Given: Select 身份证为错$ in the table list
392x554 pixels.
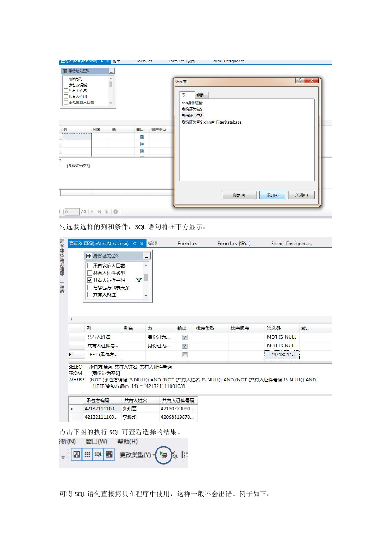Looking at the screenshot, I should (x=192, y=109).
